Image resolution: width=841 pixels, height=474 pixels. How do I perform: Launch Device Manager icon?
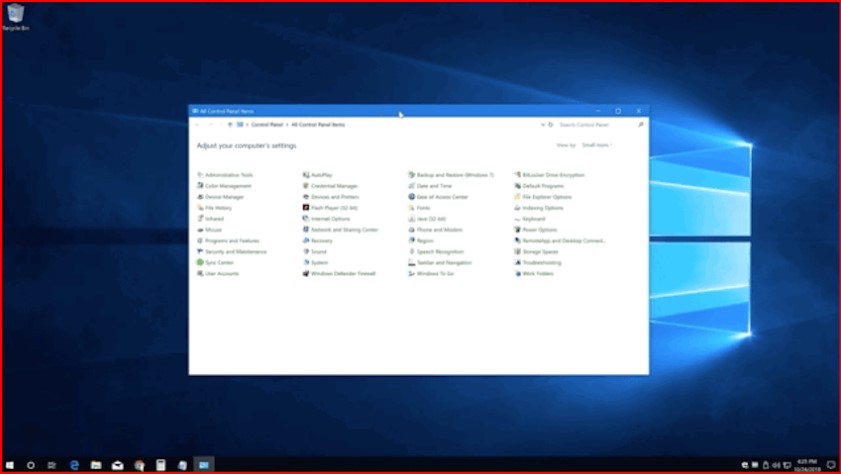point(200,197)
